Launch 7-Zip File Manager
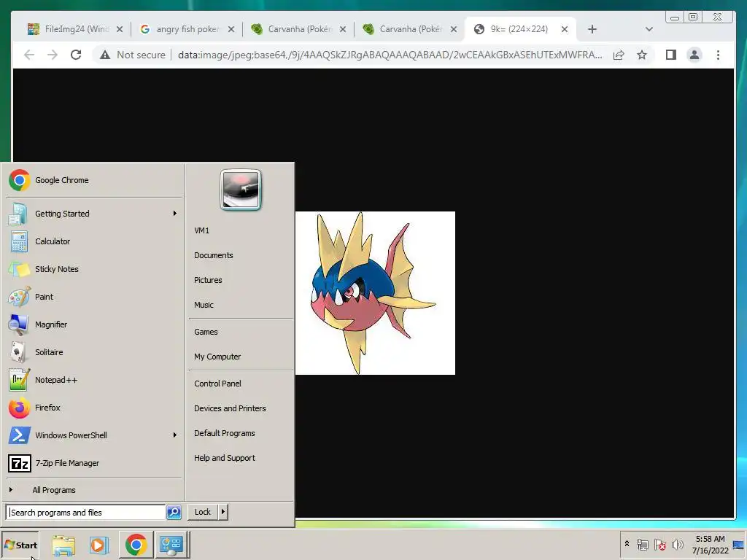Screen dimensions: 747x560 click(94, 463)
